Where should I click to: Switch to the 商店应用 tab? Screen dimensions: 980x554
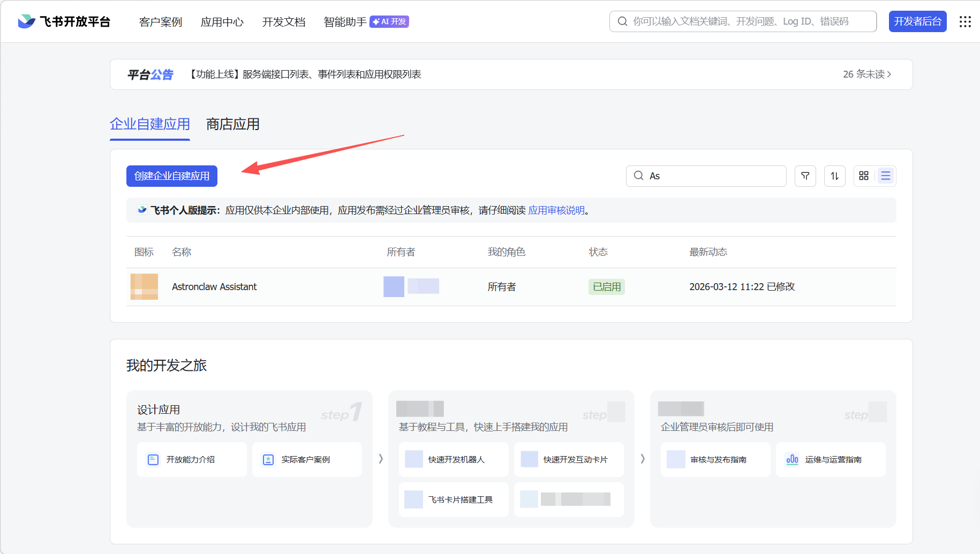(232, 124)
